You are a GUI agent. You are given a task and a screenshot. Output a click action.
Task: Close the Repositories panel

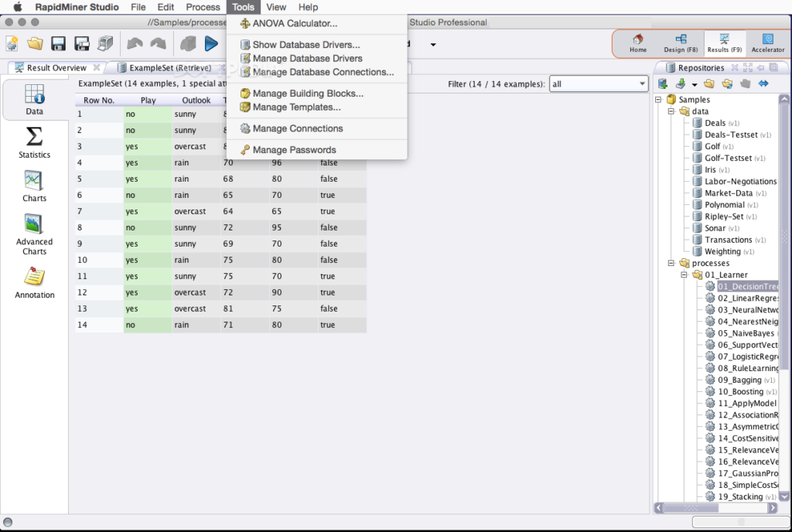pyautogui.click(x=735, y=67)
